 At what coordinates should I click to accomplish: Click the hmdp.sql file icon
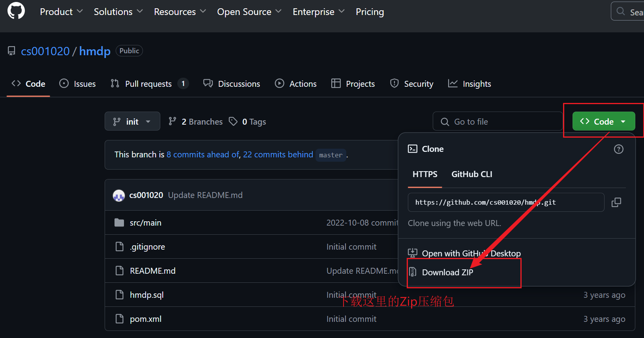(119, 295)
